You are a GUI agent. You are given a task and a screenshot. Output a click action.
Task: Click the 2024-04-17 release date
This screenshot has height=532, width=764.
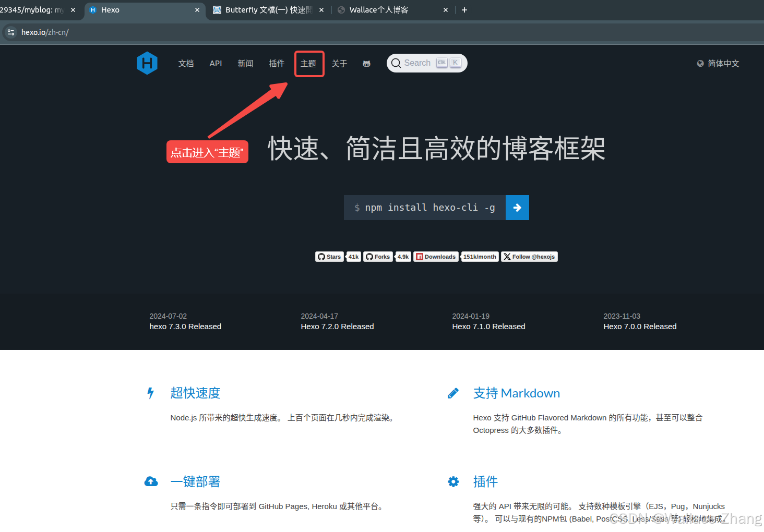(319, 316)
